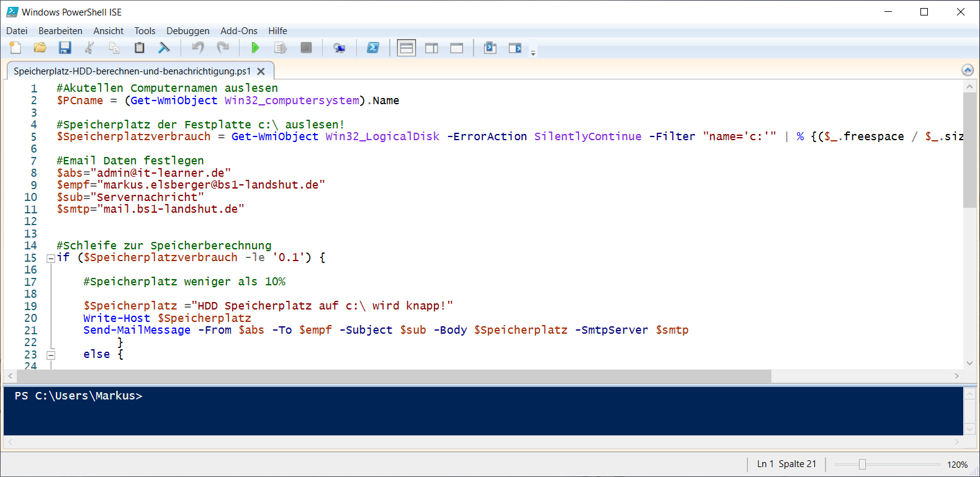
Task: Click the "mail.bs1-landshut.de" smtp string
Action: click(171, 209)
